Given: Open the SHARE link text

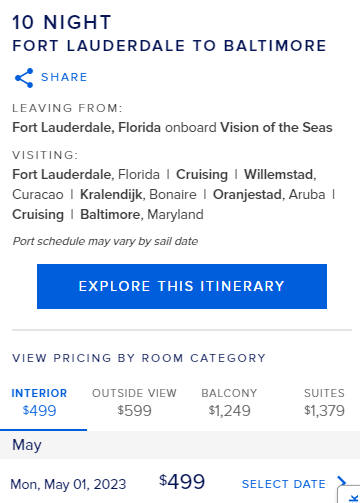Looking at the screenshot, I should point(64,77).
